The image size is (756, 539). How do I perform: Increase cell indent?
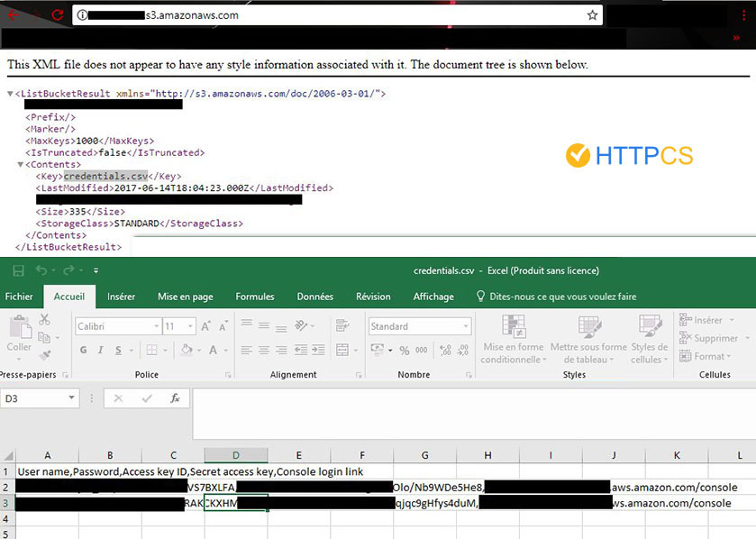[318, 350]
